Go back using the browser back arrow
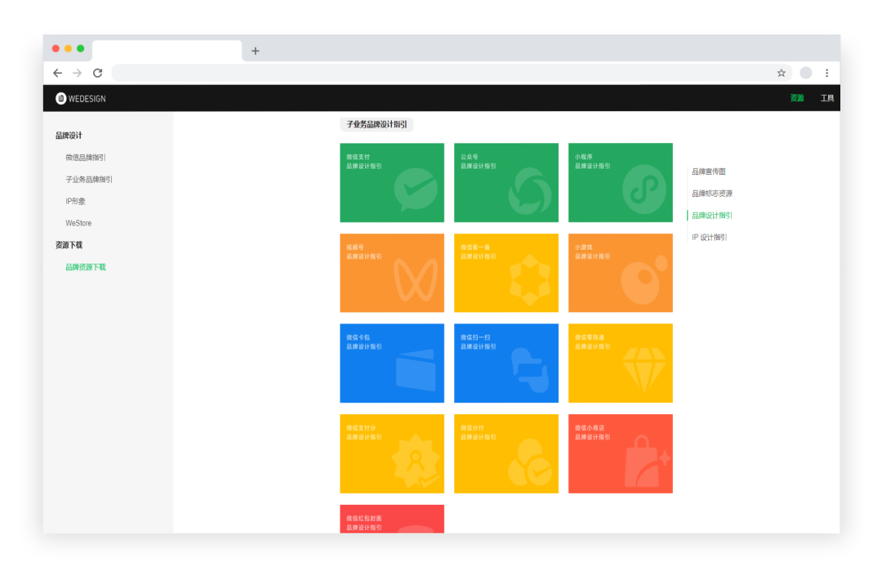Viewport: 882px width, 588px height. [x=57, y=73]
